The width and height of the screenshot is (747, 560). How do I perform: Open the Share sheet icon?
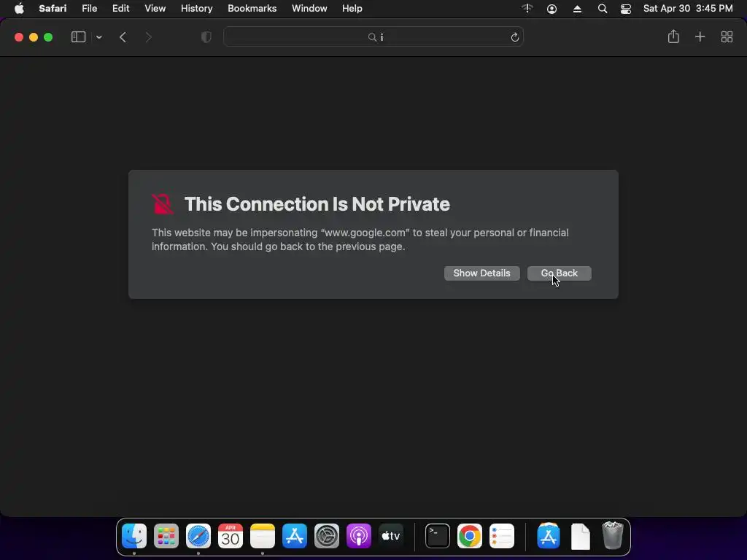point(673,36)
